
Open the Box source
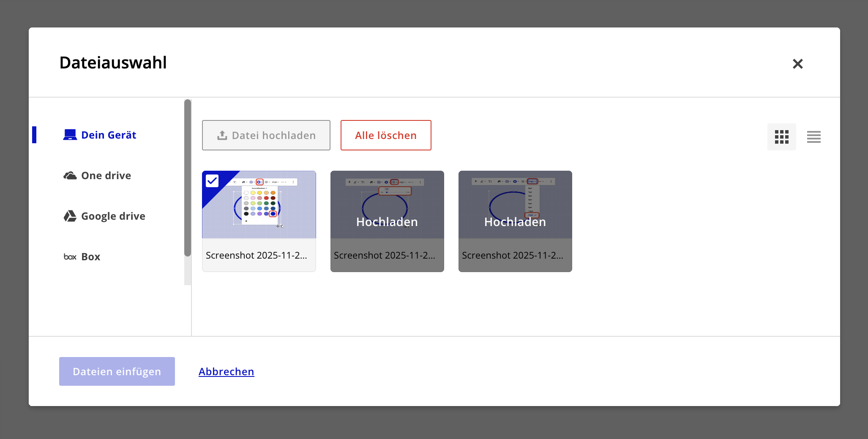(x=90, y=257)
